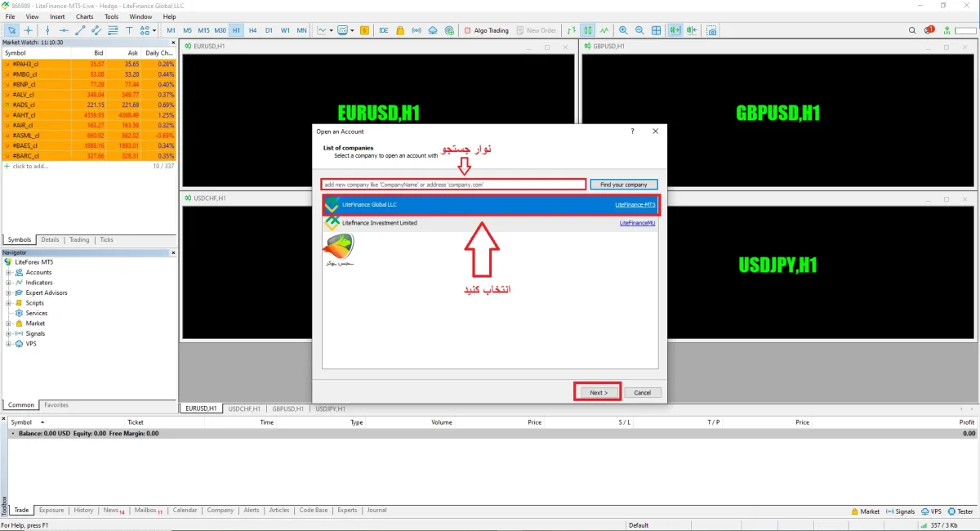The height and width of the screenshot is (531, 980).
Task: Open the dialog help question mark
Action: tap(633, 131)
